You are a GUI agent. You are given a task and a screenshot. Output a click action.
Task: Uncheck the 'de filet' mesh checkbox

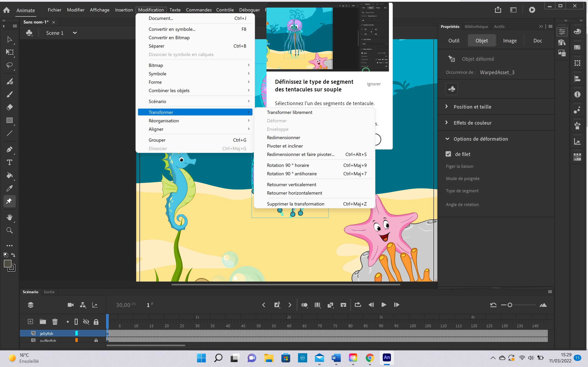pos(448,154)
